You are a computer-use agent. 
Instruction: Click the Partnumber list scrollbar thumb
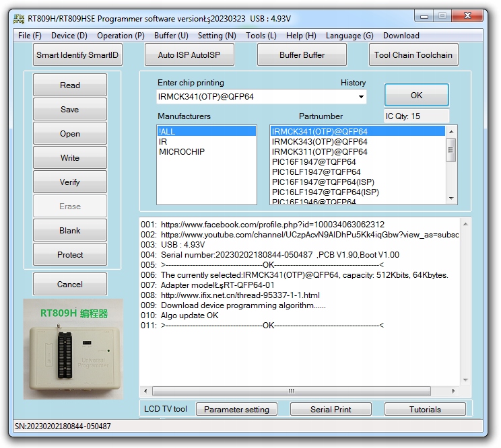pyautogui.click(x=451, y=150)
